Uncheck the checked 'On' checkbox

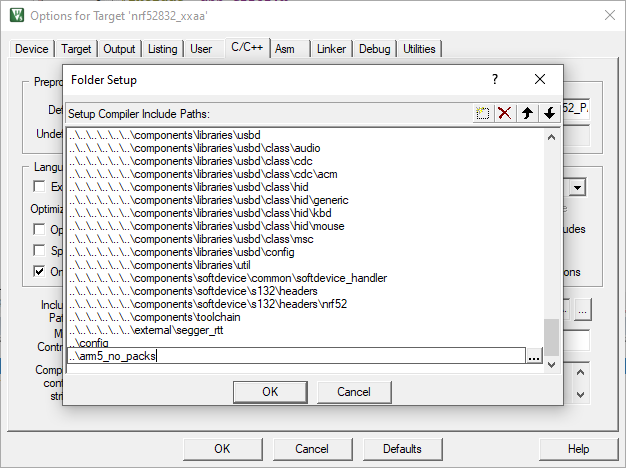click(x=39, y=272)
